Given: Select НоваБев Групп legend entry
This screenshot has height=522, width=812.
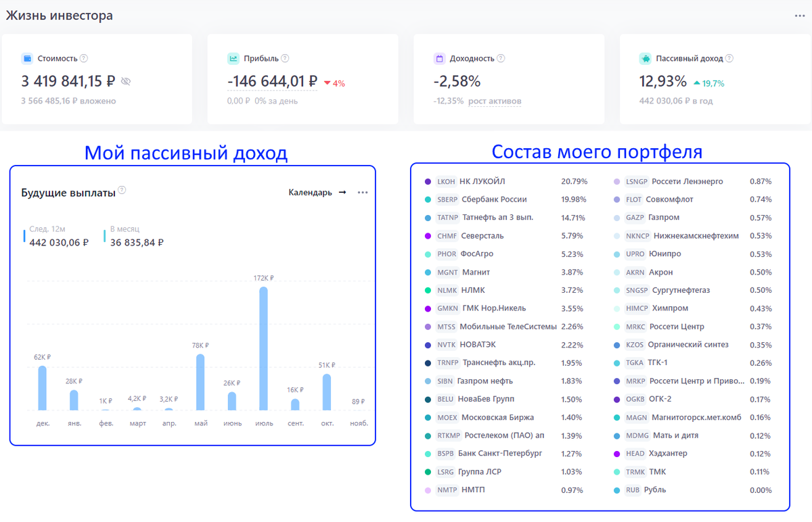Looking at the screenshot, I should 486,400.
